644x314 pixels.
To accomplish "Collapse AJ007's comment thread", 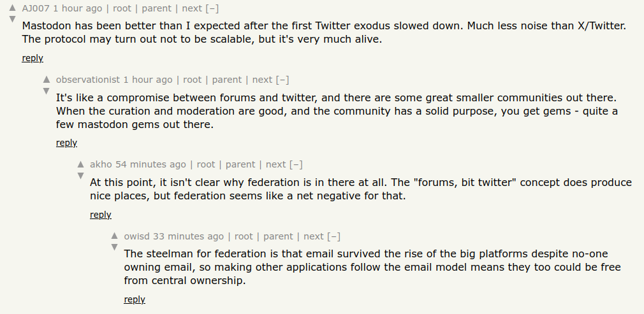I will (x=211, y=8).
